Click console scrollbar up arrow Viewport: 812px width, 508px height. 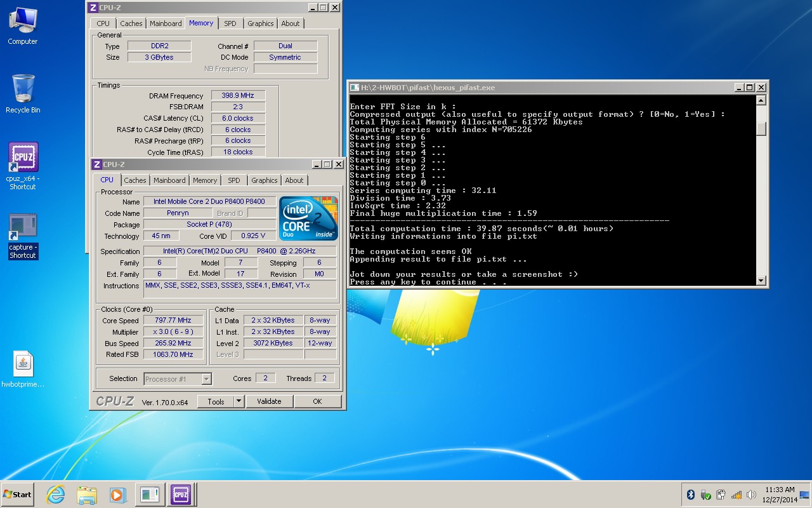pos(761,101)
